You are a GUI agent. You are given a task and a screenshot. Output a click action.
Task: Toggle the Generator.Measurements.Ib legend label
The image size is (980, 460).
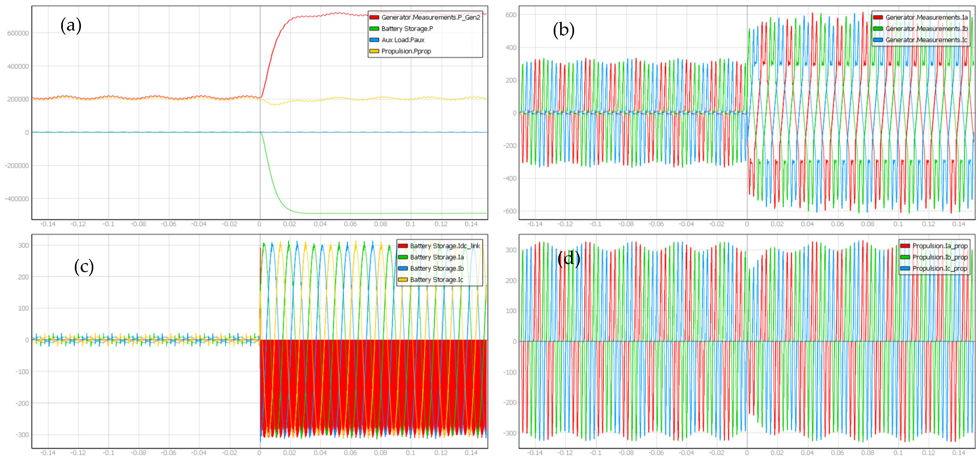click(926, 29)
